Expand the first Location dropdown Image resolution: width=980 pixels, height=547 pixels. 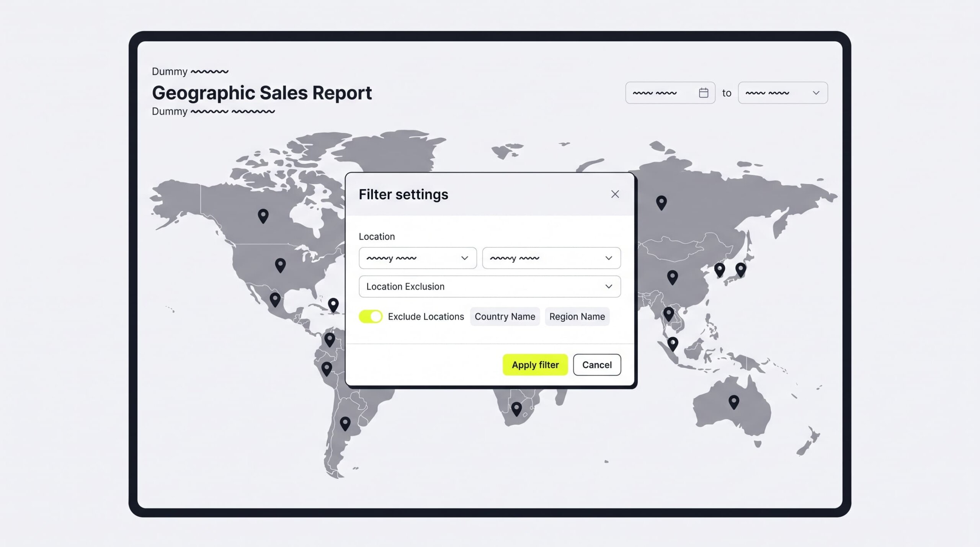(418, 258)
